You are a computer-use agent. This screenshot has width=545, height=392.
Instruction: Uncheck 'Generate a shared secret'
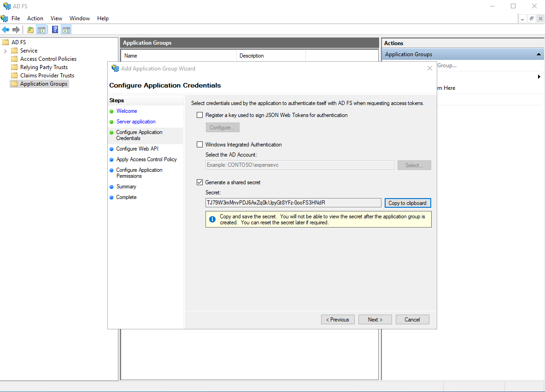tap(199, 182)
